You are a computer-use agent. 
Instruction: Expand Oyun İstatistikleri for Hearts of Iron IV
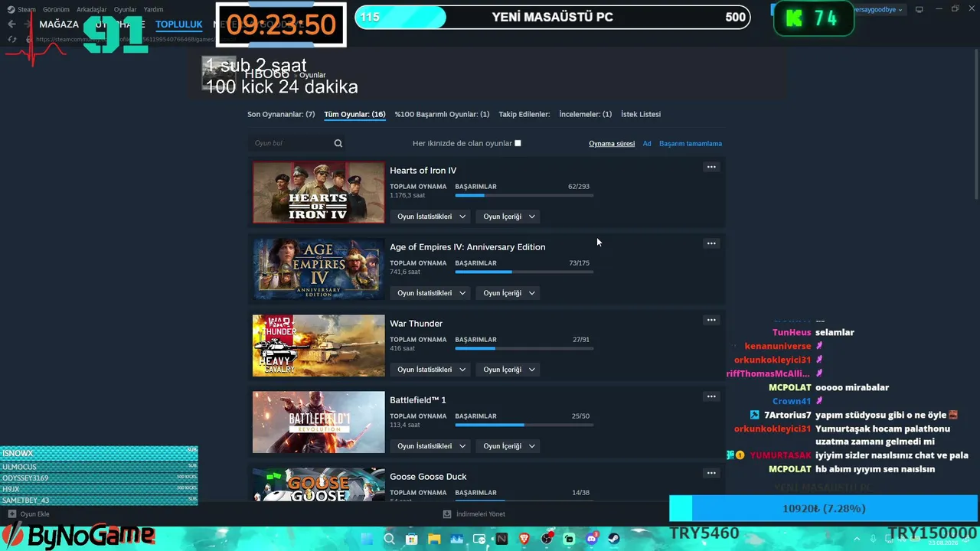coord(430,217)
